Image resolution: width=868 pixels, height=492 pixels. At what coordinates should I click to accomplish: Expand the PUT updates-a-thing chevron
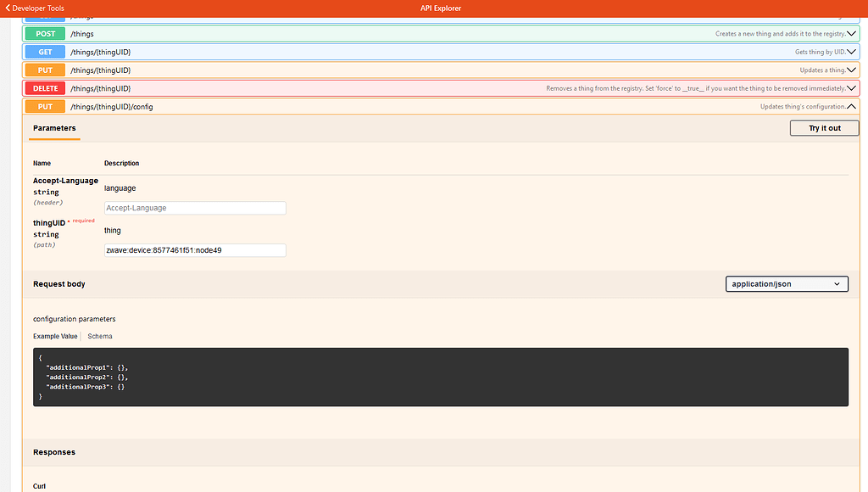(x=850, y=70)
